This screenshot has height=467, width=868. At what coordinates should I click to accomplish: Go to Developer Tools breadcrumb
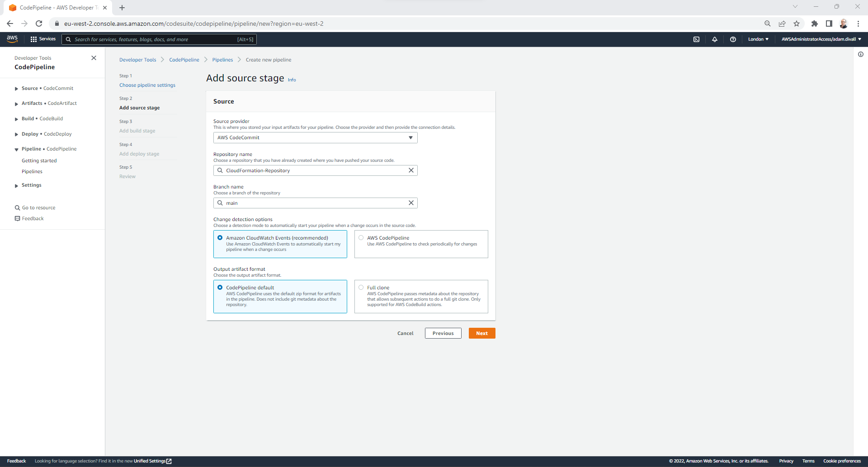click(138, 60)
